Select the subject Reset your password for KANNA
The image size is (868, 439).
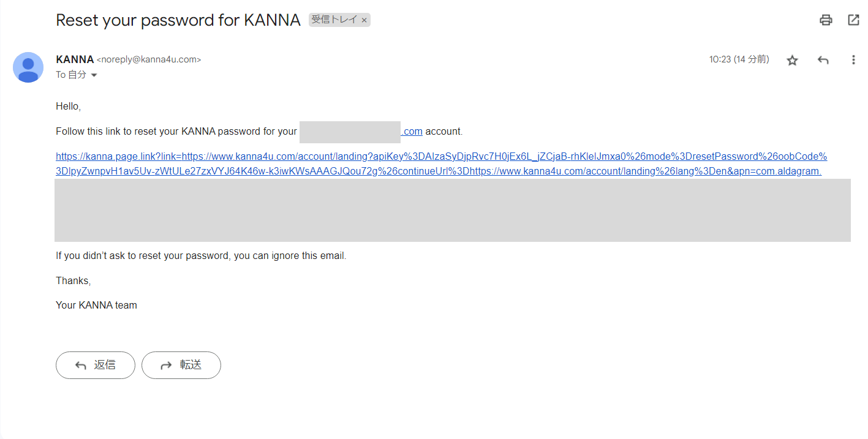[178, 20]
